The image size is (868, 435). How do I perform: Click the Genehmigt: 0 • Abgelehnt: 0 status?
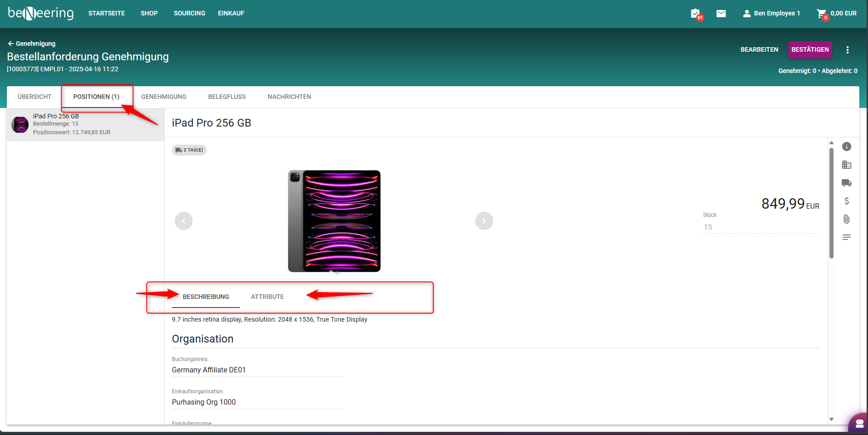(x=818, y=71)
